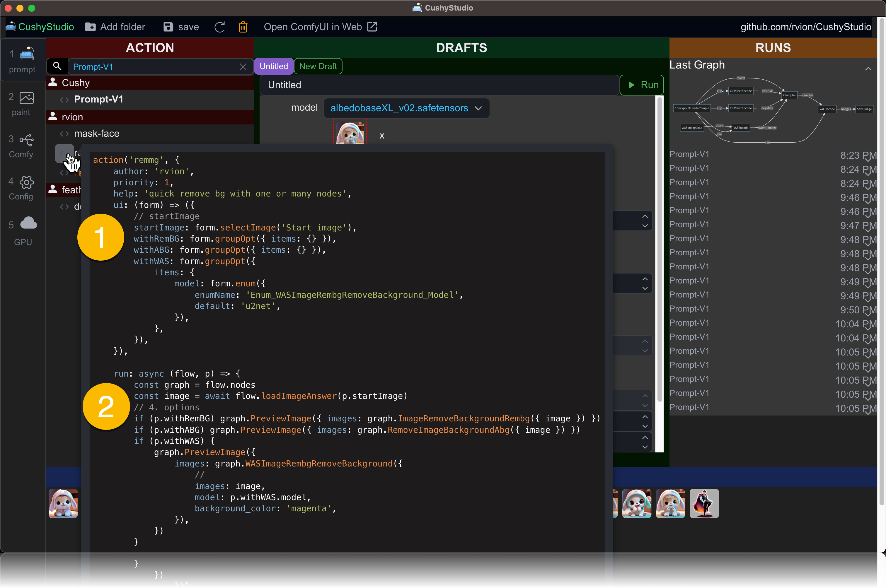Click the save disk icon
The width and height of the screenshot is (886, 588).
(168, 27)
